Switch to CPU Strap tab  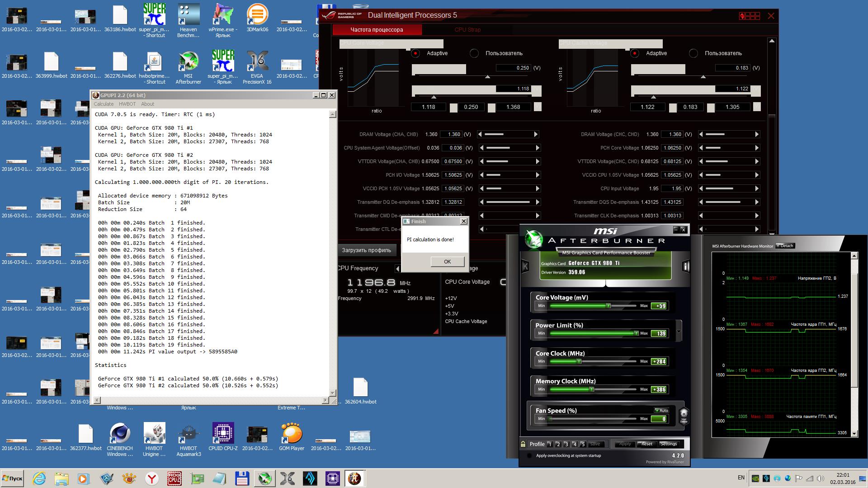pyautogui.click(x=467, y=30)
